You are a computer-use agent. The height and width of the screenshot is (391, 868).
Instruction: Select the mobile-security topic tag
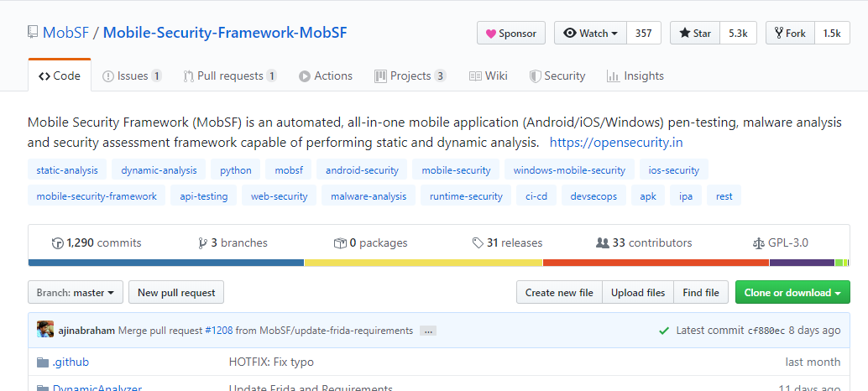pyautogui.click(x=456, y=169)
